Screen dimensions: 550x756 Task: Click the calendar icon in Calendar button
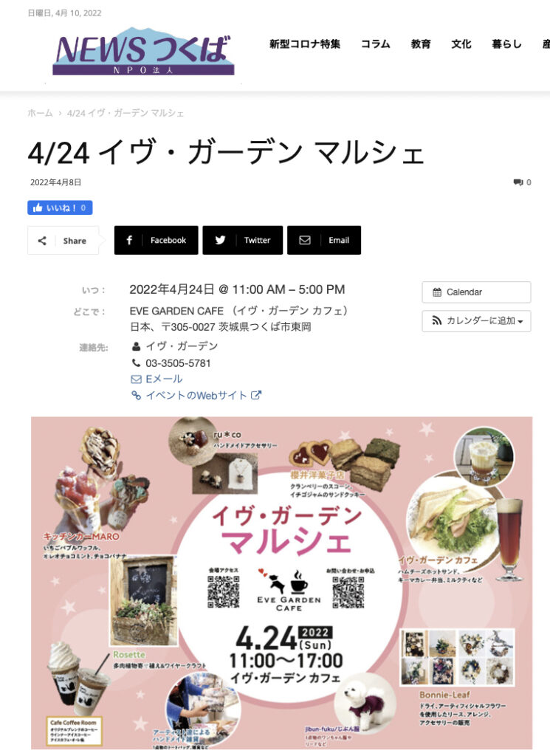pos(437,292)
